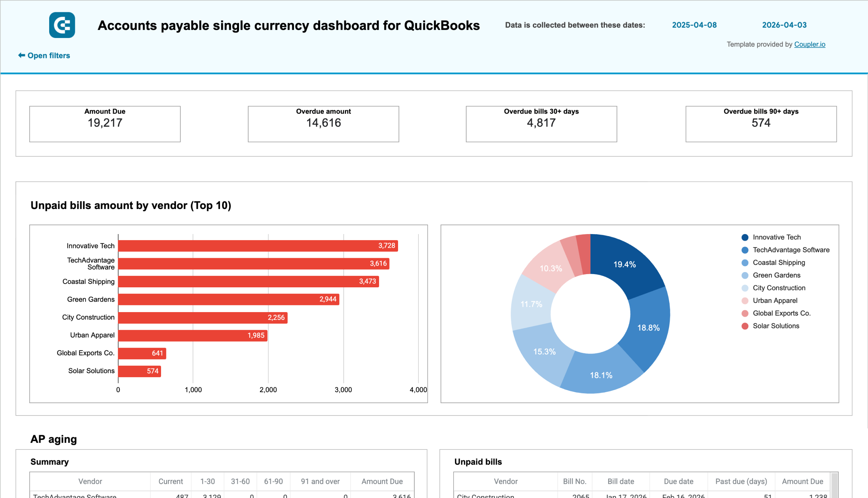Click the Green Gardens legend dot

(x=745, y=275)
